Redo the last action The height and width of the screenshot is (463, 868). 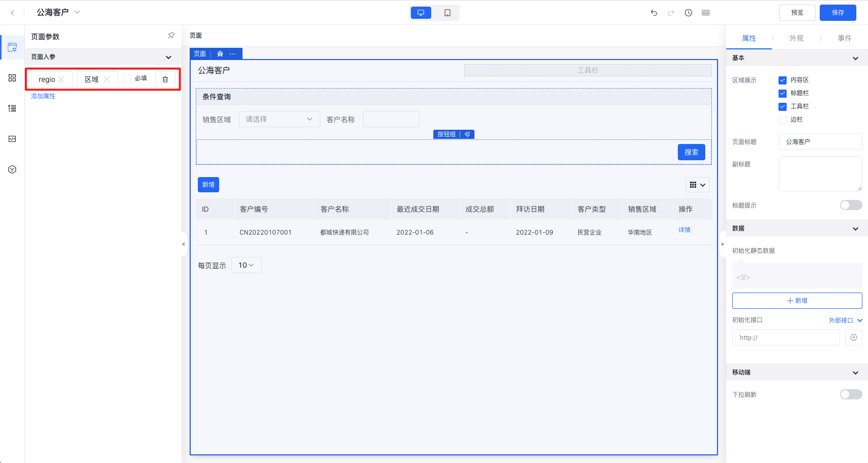coord(671,13)
